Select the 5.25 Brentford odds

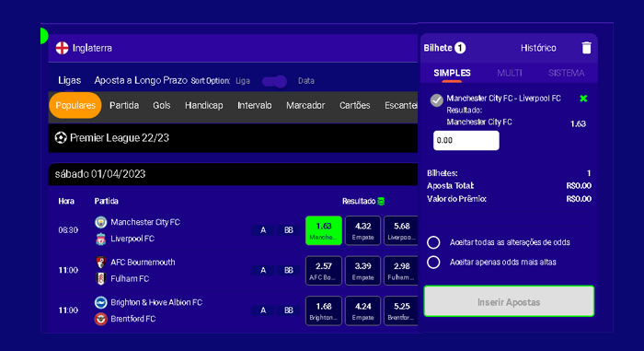click(401, 310)
